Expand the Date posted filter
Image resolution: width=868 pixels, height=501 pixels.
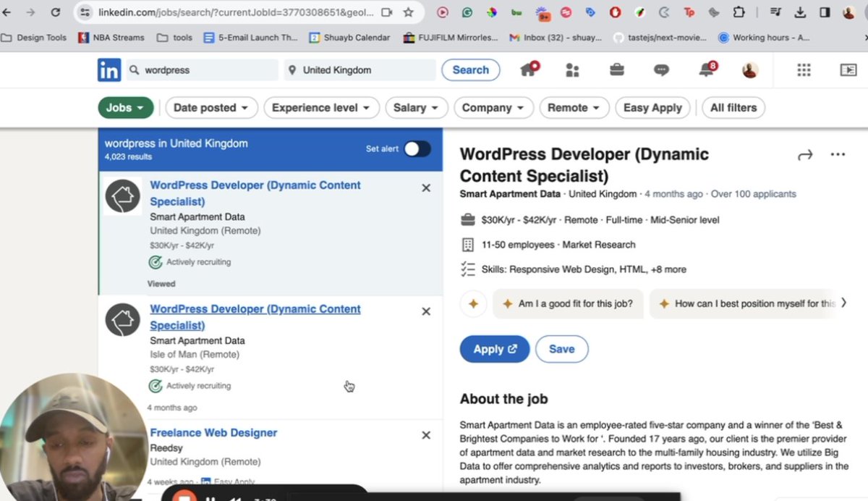pos(211,108)
